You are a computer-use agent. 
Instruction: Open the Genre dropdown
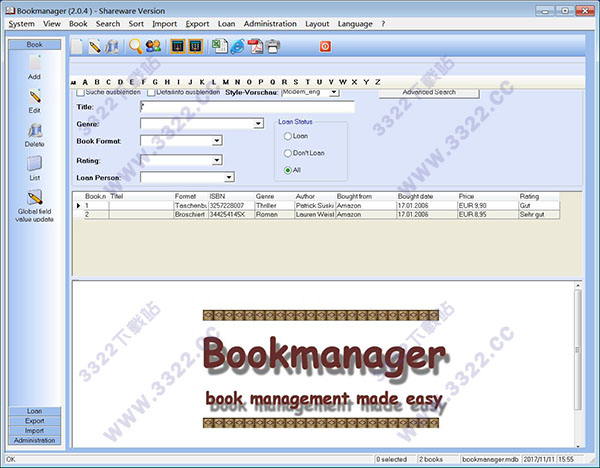pos(258,124)
